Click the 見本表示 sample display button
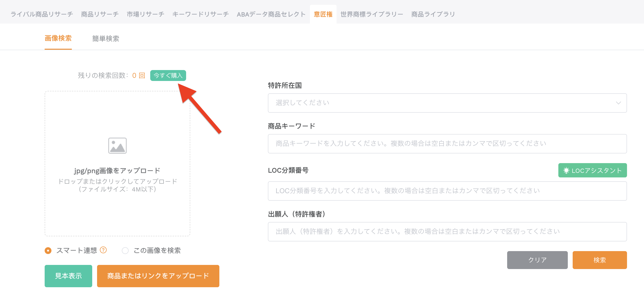The image size is (644, 302). pyautogui.click(x=68, y=276)
